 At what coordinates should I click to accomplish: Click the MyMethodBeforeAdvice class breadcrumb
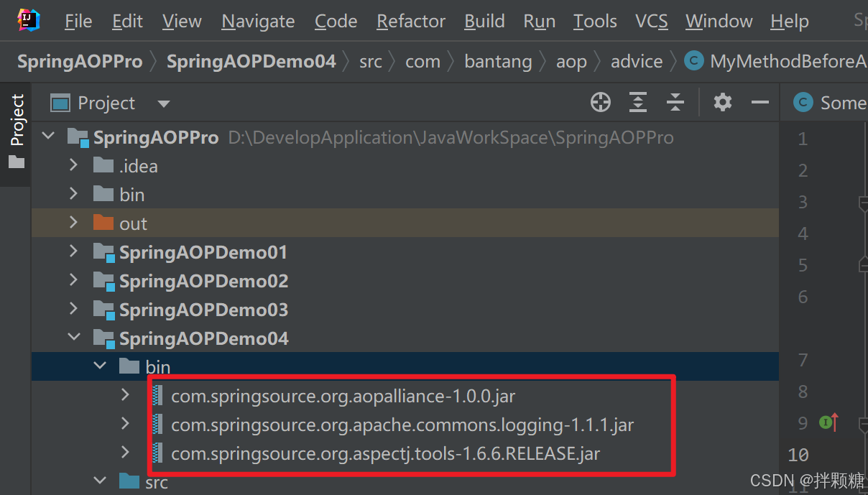click(x=776, y=62)
